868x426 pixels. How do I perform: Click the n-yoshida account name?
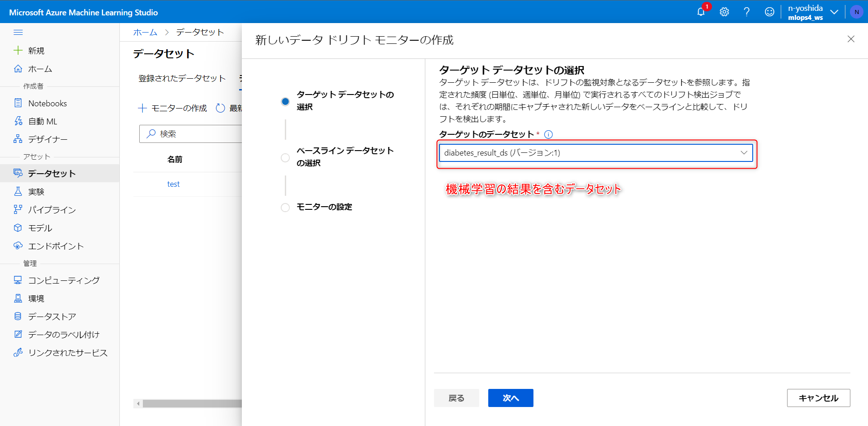[805, 8]
